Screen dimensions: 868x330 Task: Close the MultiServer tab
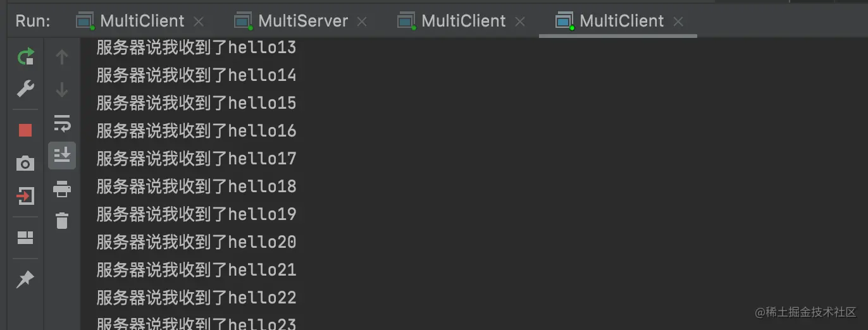[362, 21]
